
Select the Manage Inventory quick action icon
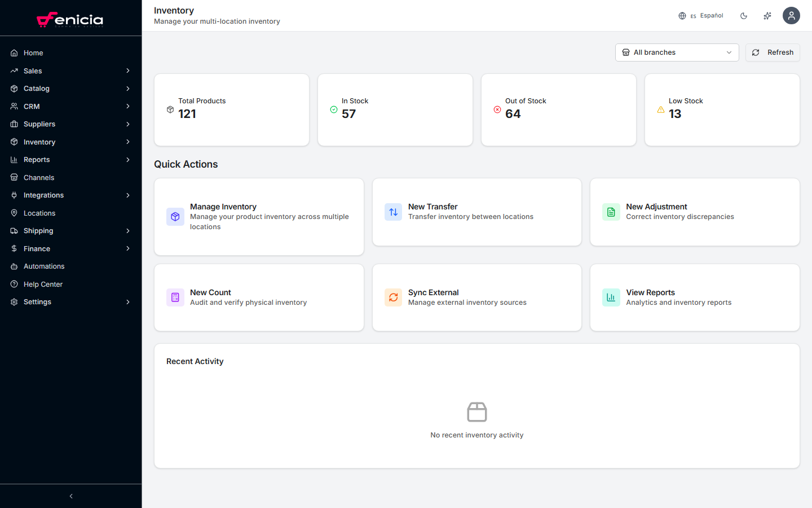[x=175, y=216]
